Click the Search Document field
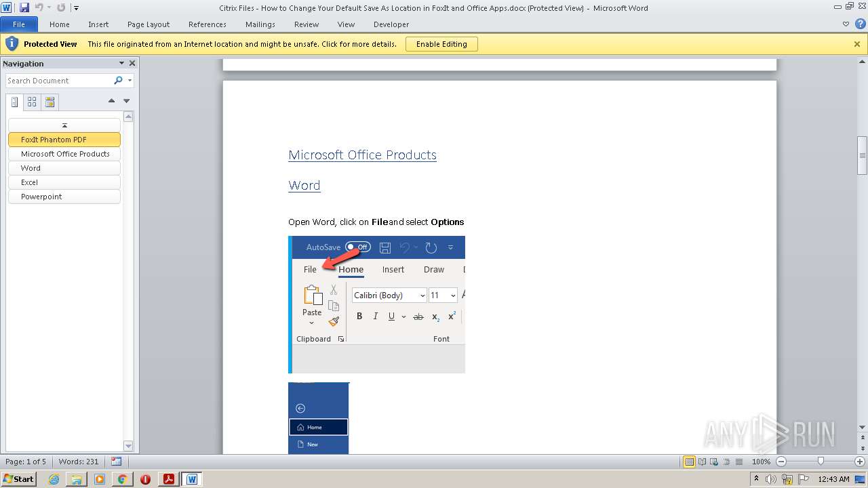Screen dimensions: 868x488 pyautogui.click(x=59, y=81)
